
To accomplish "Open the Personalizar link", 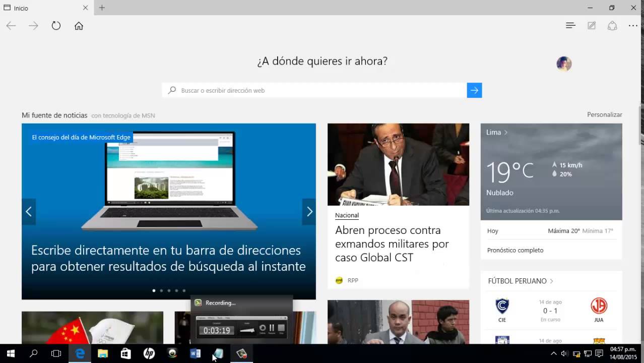I will (604, 114).
